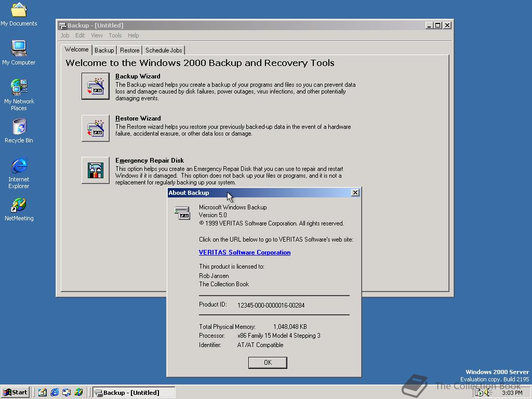Launch Outlook Express from quick launch bar
Viewport: 532px width, 399px height.
tap(66, 392)
